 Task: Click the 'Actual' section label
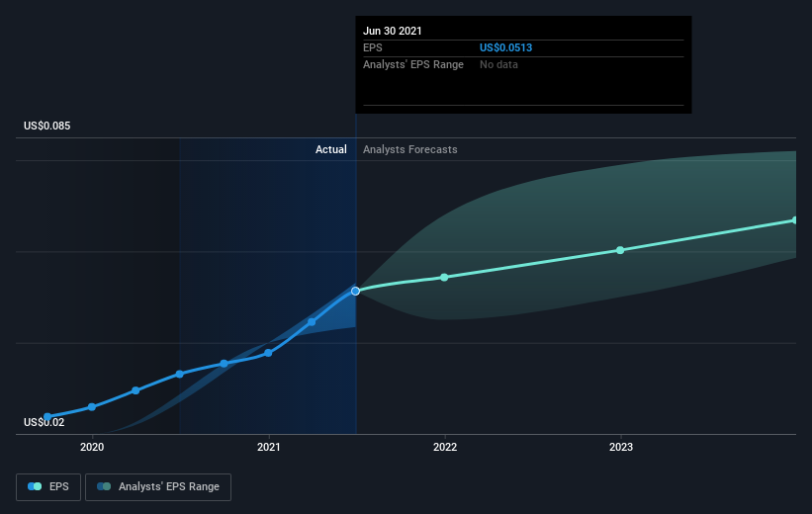coord(331,149)
